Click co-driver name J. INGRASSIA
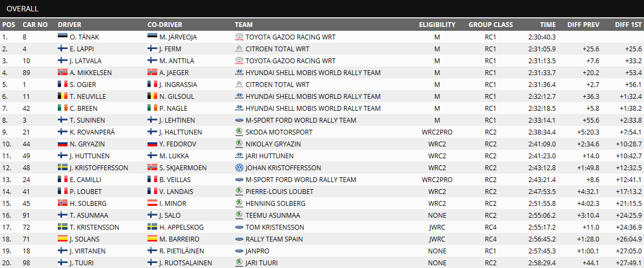644x268 pixels. [x=178, y=85]
